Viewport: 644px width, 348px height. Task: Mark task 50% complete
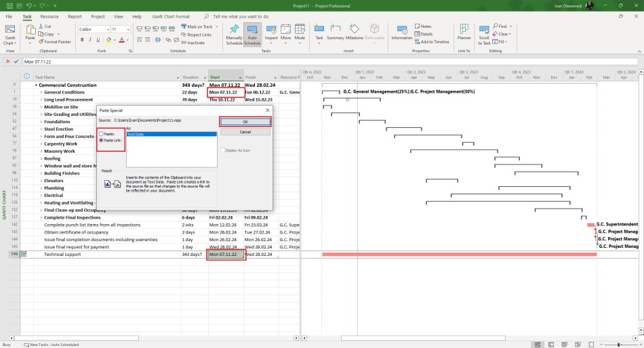tap(156, 28)
